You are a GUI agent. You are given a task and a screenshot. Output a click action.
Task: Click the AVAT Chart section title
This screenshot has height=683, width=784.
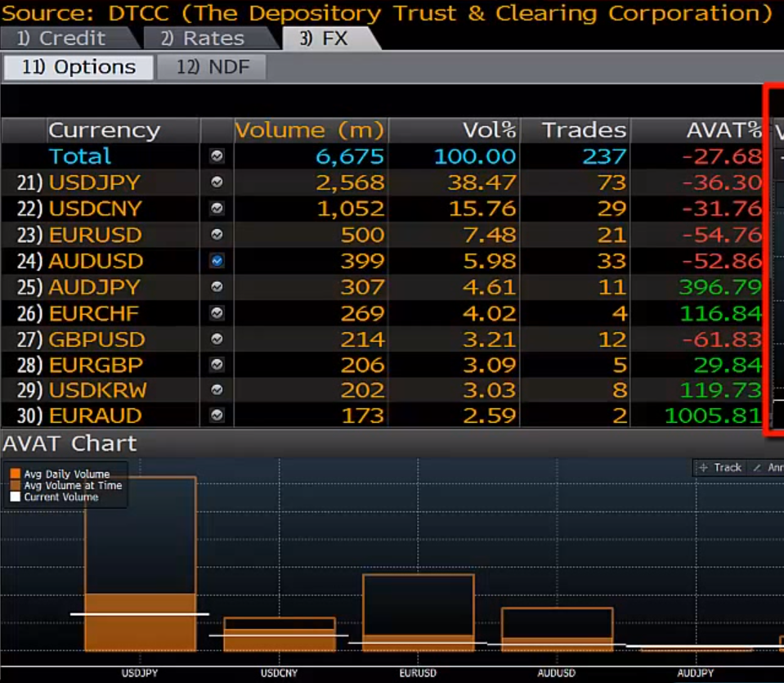(69, 443)
